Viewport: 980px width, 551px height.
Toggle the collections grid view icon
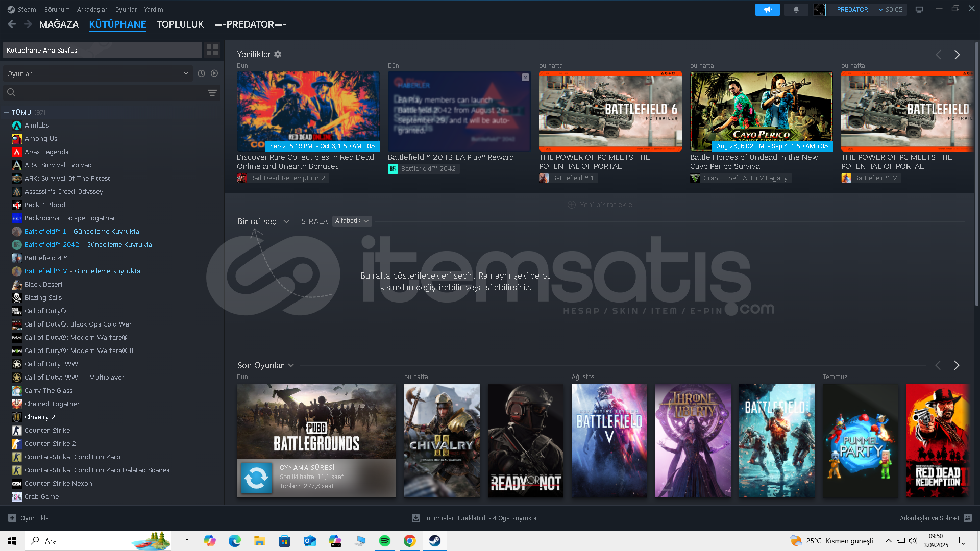[212, 50]
